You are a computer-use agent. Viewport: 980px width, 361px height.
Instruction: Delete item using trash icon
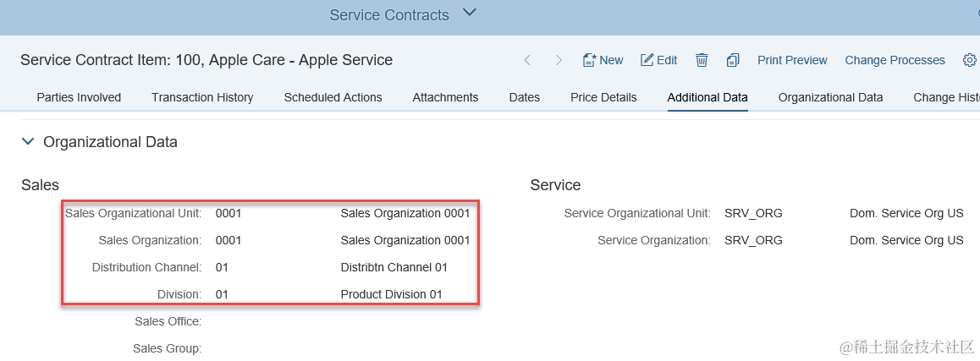pos(702,61)
